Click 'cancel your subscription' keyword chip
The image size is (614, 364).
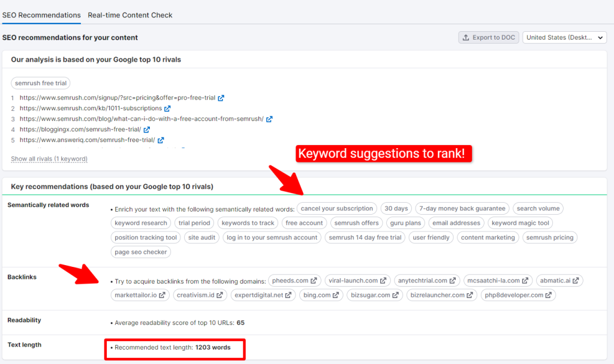(337, 209)
